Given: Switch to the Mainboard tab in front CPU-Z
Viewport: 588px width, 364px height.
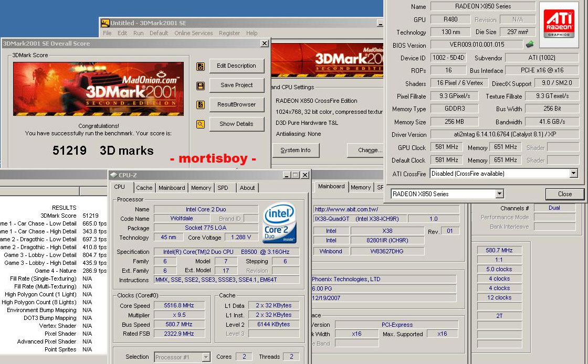Looking at the screenshot, I should [171, 188].
